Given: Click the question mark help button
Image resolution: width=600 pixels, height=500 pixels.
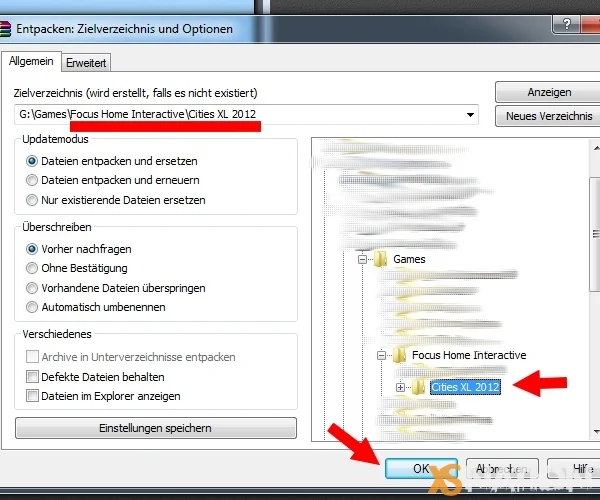Looking at the screenshot, I should click(x=566, y=24).
